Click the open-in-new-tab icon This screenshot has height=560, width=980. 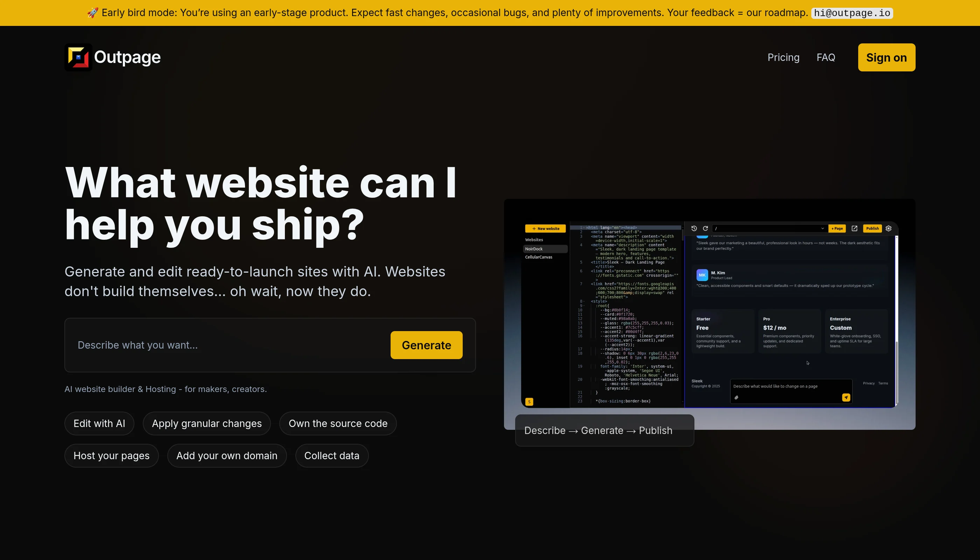click(x=854, y=229)
